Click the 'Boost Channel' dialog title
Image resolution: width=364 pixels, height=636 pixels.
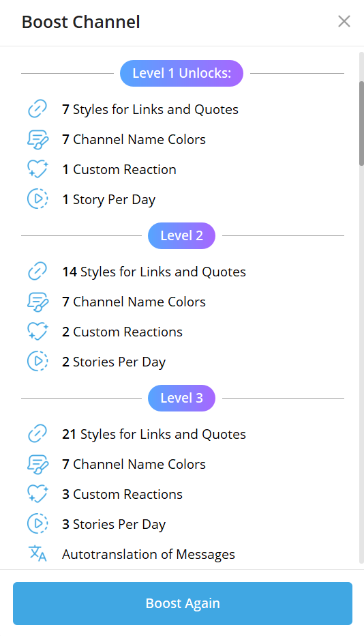(81, 22)
